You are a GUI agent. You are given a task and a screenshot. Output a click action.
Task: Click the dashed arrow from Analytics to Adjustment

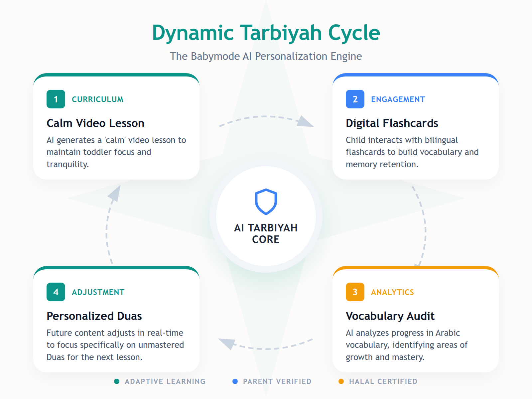tap(266, 347)
